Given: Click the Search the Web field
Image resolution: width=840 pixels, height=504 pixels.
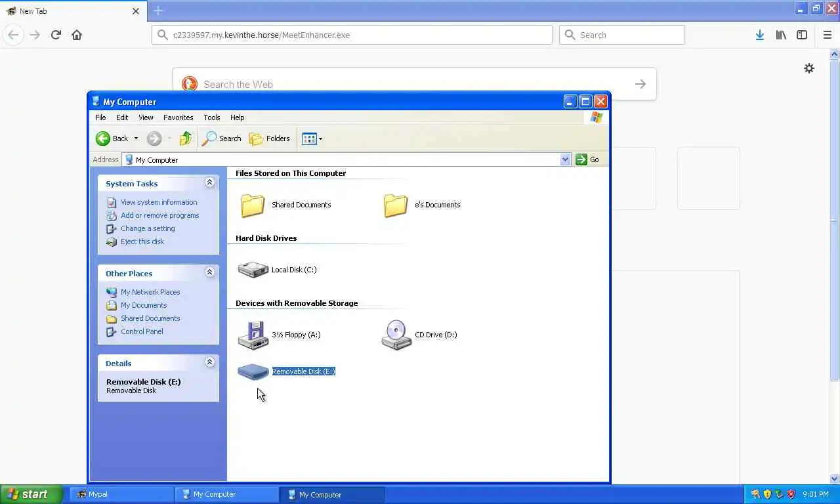Looking at the screenshot, I should pos(415,84).
